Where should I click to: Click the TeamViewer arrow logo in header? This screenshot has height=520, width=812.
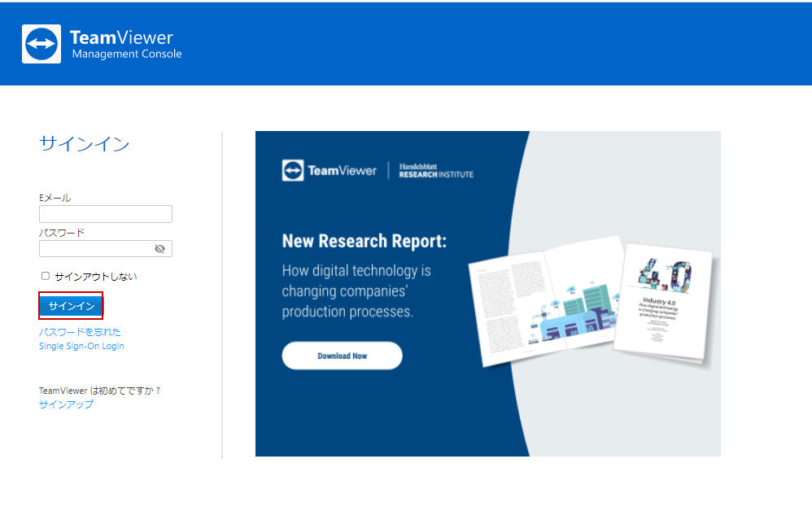41,44
